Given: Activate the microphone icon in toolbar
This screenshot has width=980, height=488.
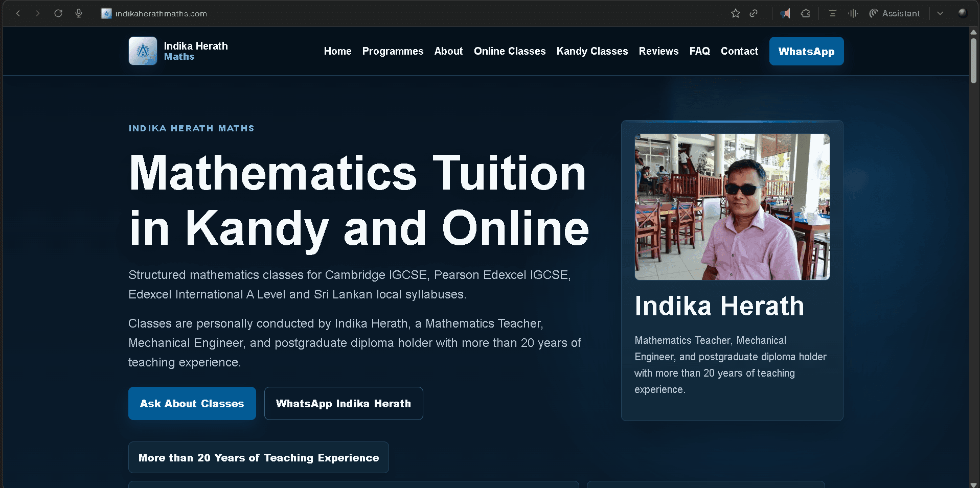Looking at the screenshot, I should (79, 13).
